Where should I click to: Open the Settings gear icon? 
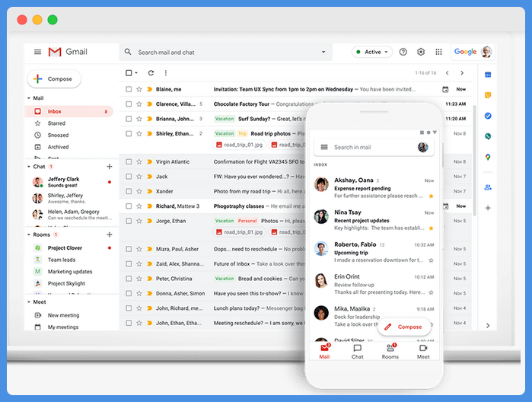pos(421,52)
